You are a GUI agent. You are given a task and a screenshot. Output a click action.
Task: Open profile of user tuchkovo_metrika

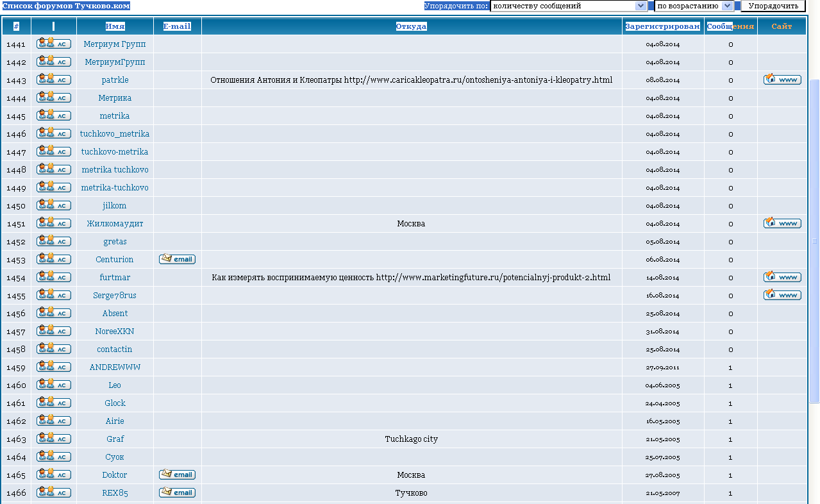click(x=115, y=133)
